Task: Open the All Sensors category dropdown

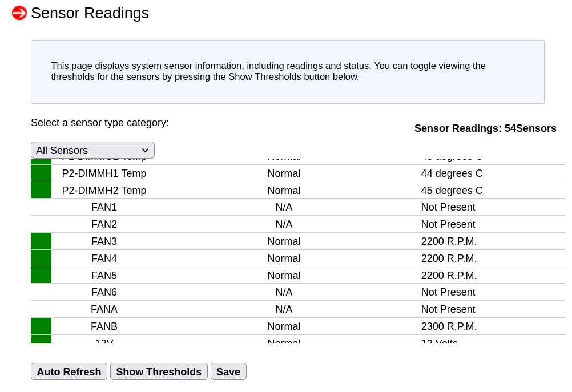Action: pos(92,150)
